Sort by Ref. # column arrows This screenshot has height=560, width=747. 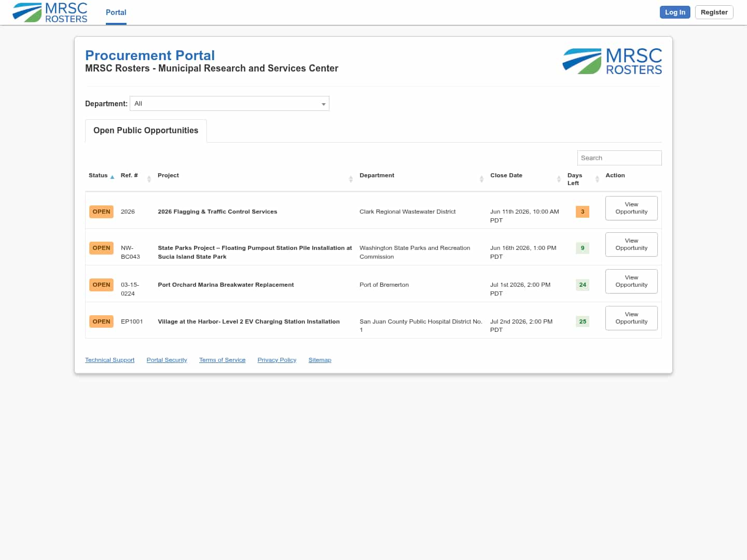(x=149, y=179)
